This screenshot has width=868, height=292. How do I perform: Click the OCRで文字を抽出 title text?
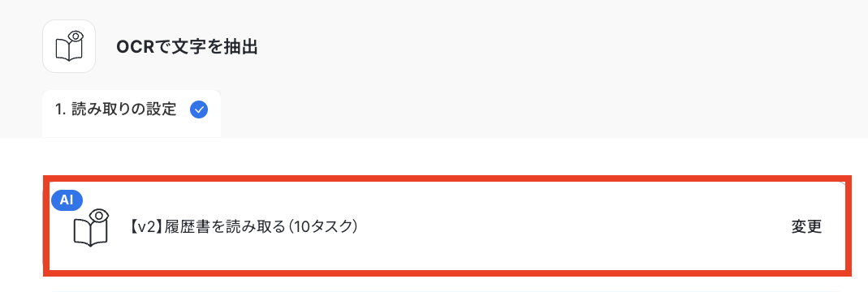[x=187, y=47]
